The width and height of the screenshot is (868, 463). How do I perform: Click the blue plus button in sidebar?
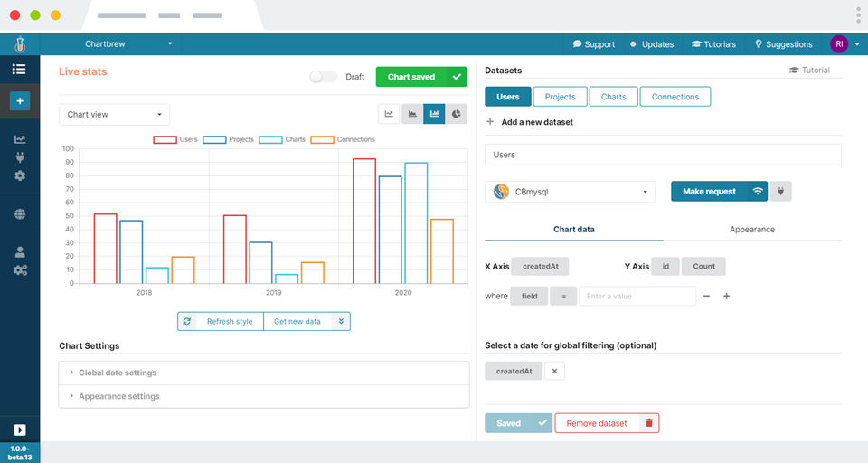click(20, 100)
